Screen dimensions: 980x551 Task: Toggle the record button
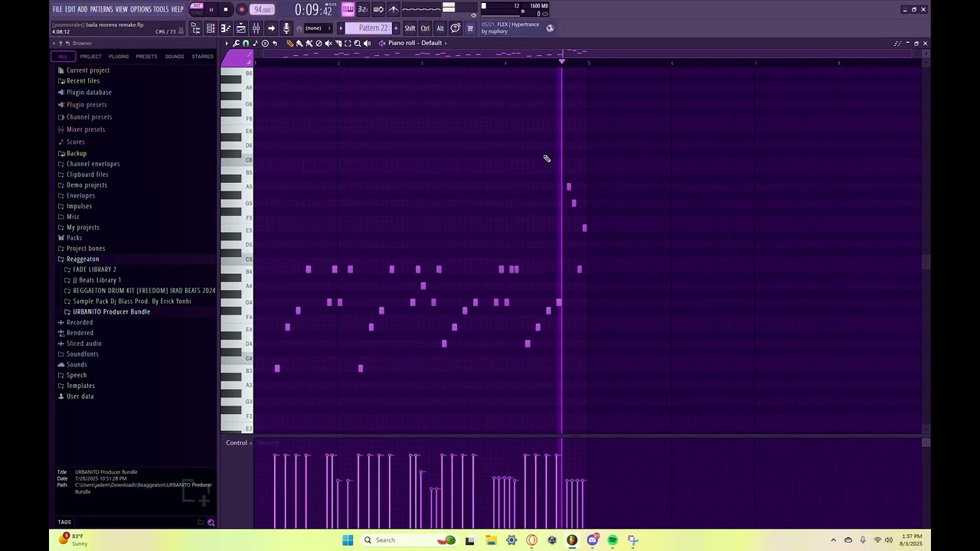pos(242,9)
